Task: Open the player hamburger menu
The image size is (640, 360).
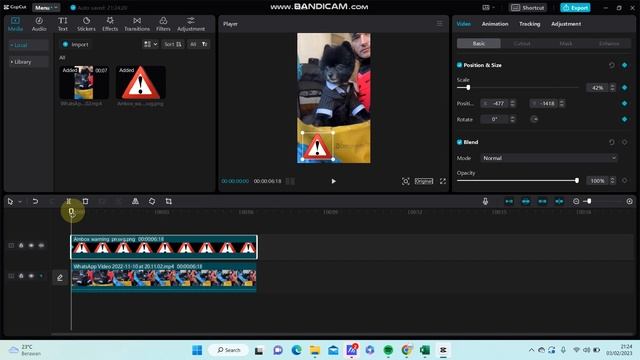Action: 439,24
